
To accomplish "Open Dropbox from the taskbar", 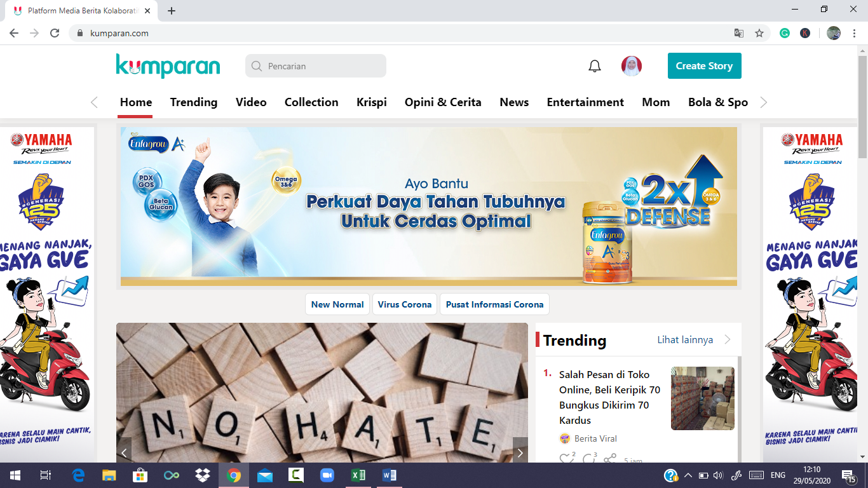I will 203,475.
